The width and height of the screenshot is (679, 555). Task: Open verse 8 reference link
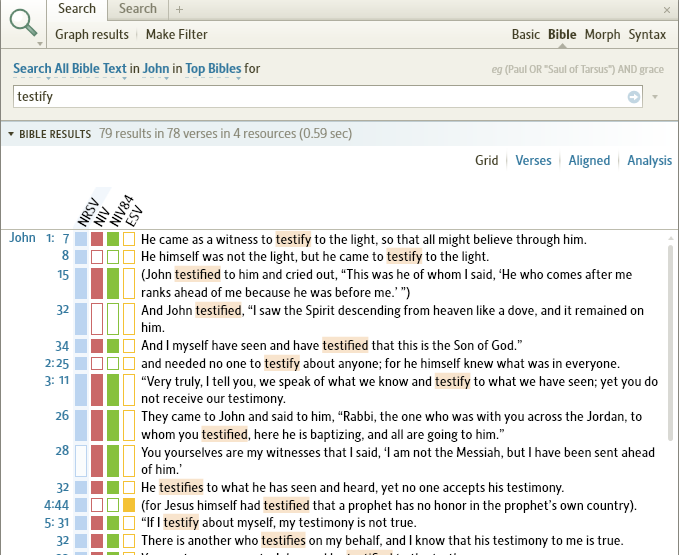pos(65,256)
